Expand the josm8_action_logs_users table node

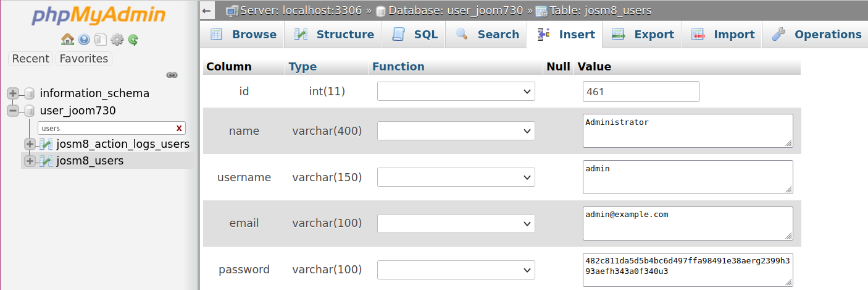point(29,144)
